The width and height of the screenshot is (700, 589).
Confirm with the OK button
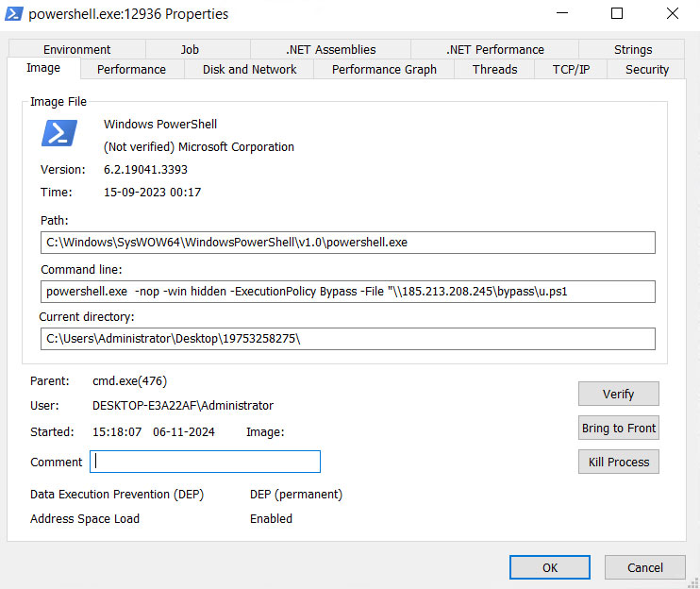(x=550, y=567)
